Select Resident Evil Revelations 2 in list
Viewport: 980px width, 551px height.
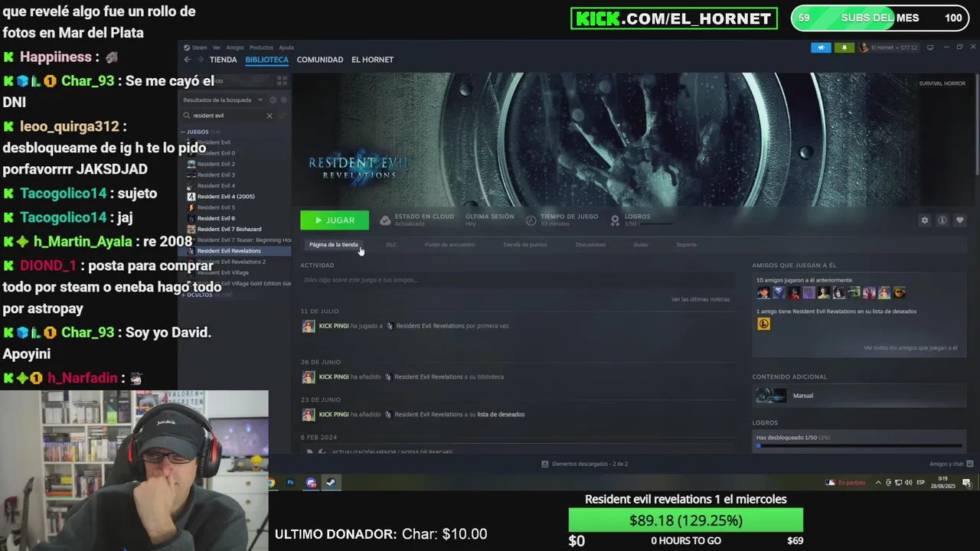coord(231,262)
